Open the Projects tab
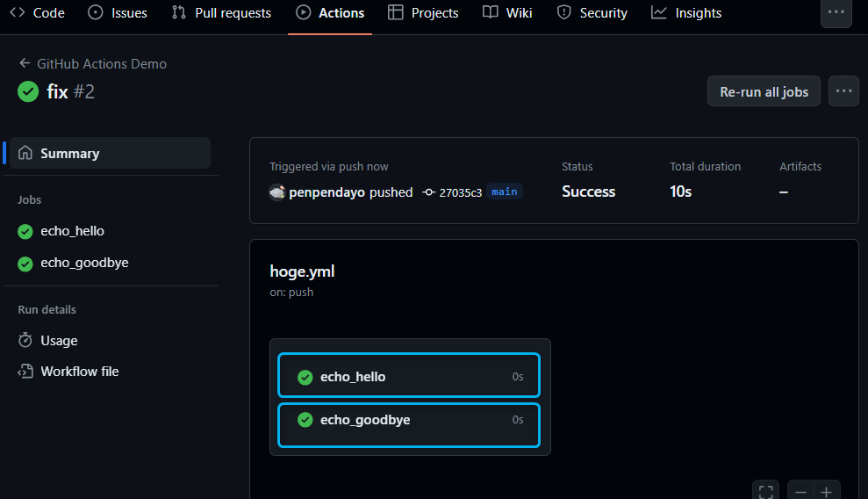 (x=423, y=12)
